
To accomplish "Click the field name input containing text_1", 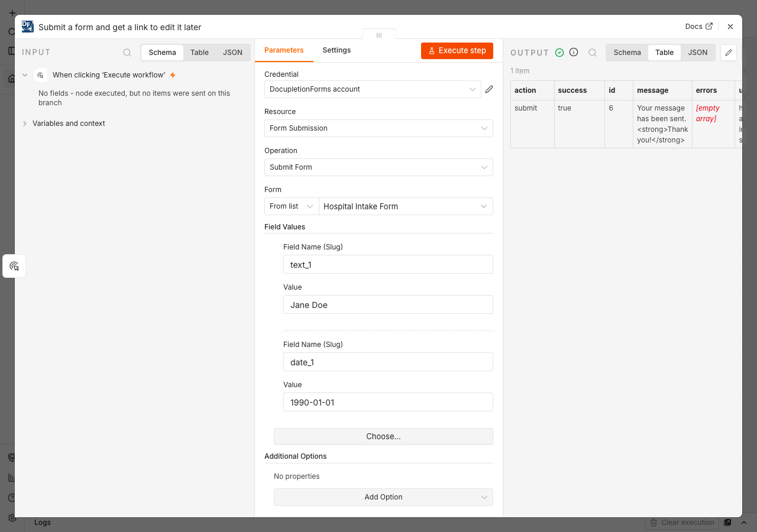I will (388, 264).
